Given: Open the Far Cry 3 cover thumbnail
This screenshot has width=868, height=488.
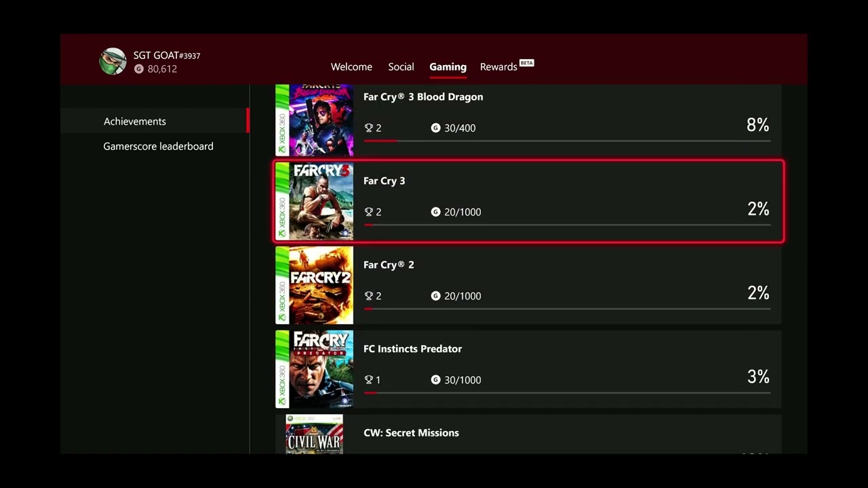Looking at the screenshot, I should 315,201.
